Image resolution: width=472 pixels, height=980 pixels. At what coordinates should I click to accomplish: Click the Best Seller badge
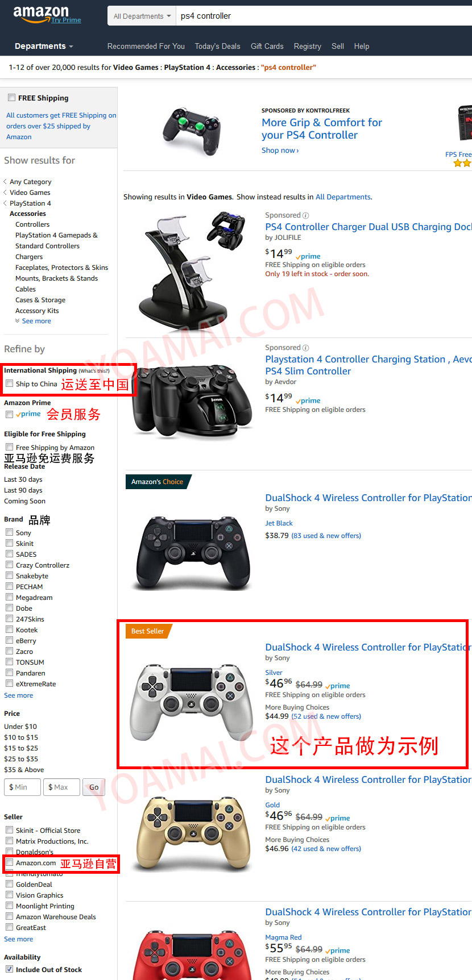coord(148,631)
